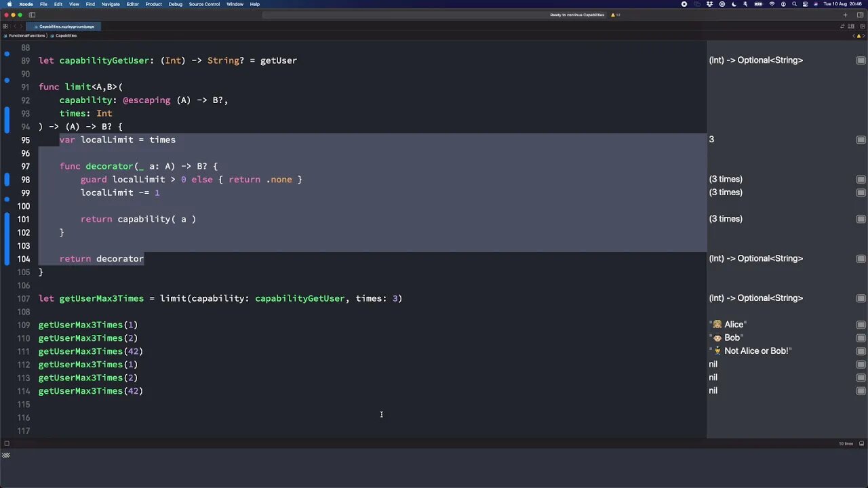Show inline result for line 89
Viewport: 868px width, 488px height.
click(x=861, y=60)
